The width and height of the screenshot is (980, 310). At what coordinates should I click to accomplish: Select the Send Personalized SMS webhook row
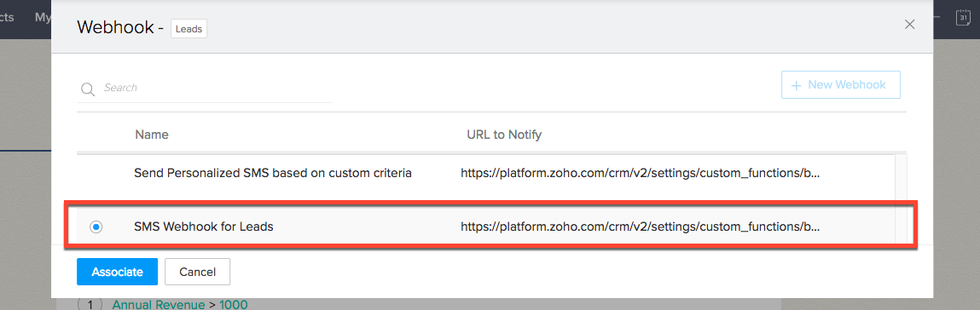click(x=485, y=174)
